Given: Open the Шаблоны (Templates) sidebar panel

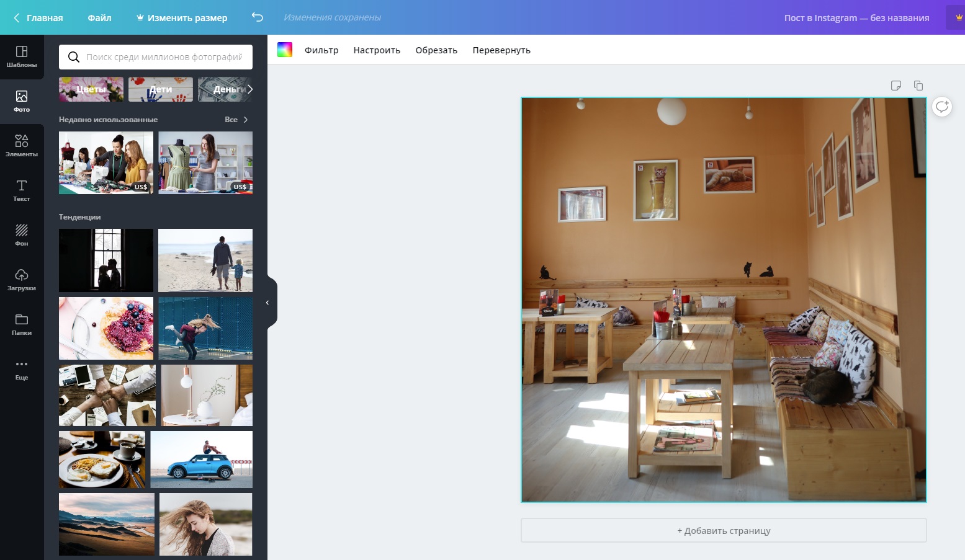Looking at the screenshot, I should coord(22,56).
